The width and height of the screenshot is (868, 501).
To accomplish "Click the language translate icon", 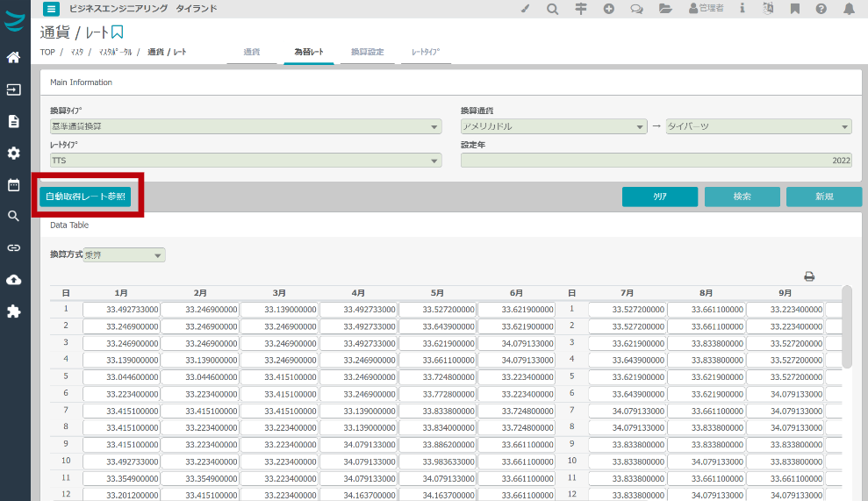I will point(768,8).
